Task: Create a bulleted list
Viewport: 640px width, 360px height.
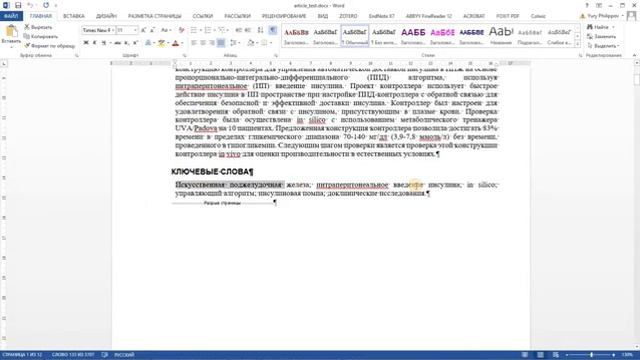Action: pos(195,30)
